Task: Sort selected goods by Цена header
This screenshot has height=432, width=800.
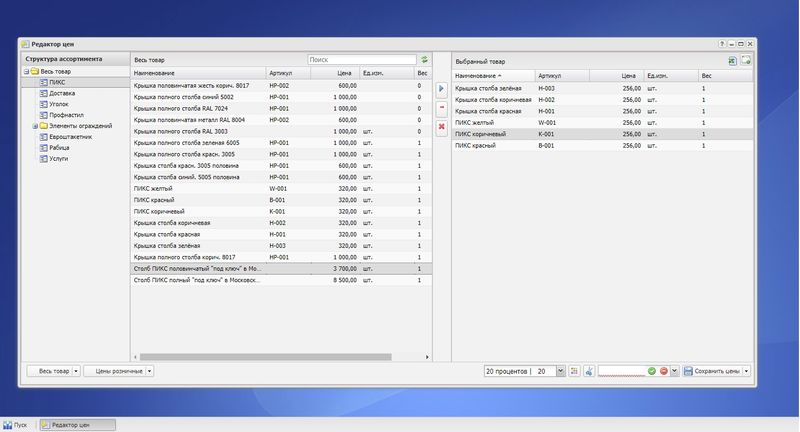Action: pos(616,75)
